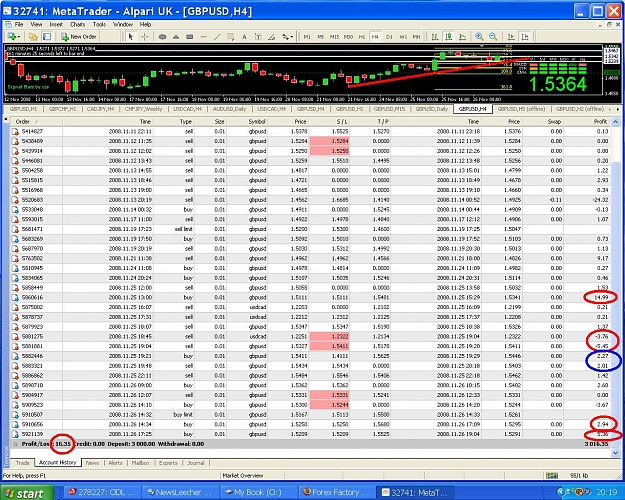625x500 pixels.
Task: Click the Zoom Out magnifier icon
Action: (493, 37)
